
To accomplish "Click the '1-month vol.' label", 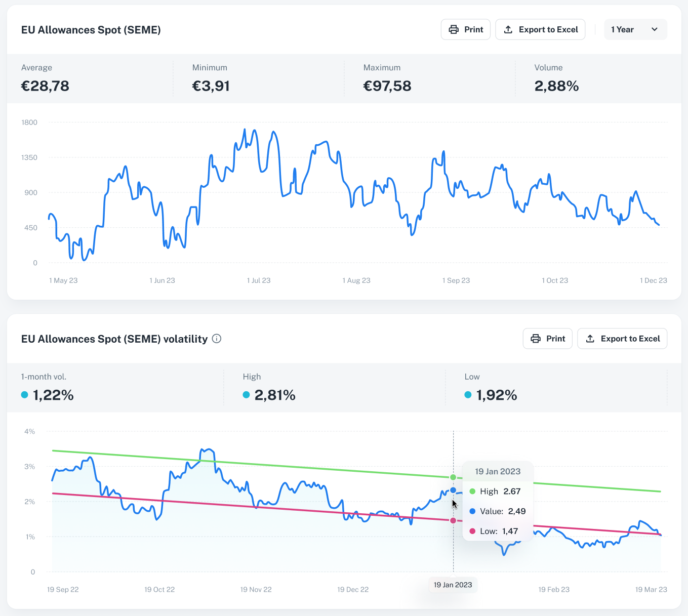I will tap(44, 377).
